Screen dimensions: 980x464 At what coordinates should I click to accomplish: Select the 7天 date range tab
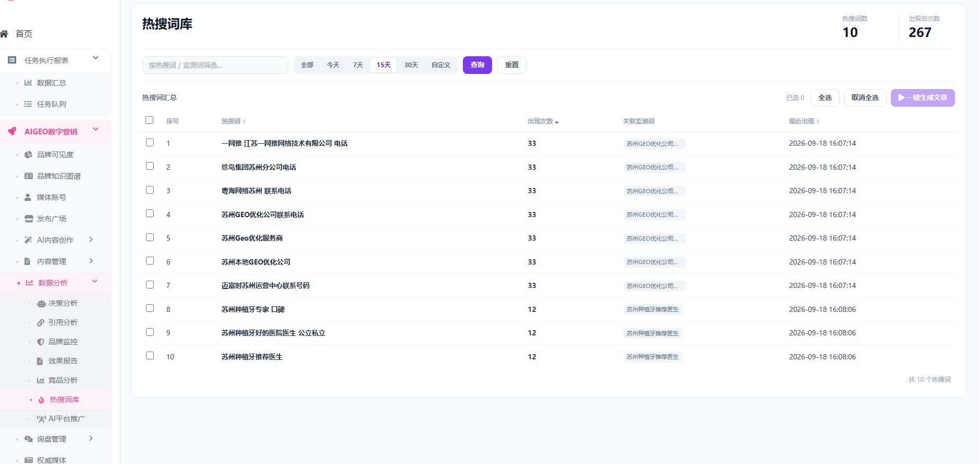(358, 65)
